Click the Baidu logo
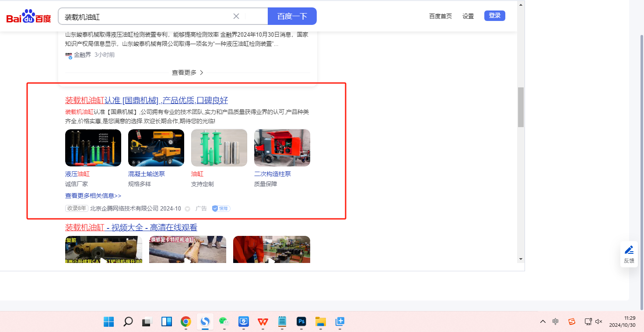Viewport: 644px width, 332px height. tap(29, 16)
